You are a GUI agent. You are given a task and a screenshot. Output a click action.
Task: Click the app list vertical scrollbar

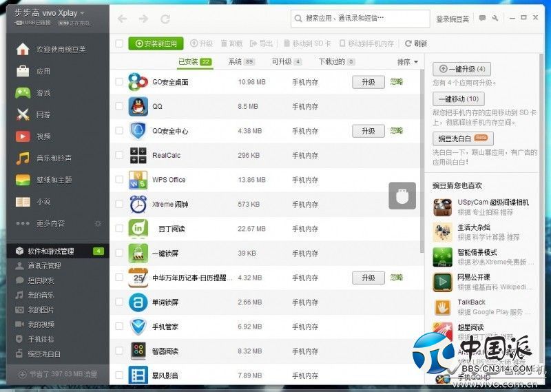[422, 161]
